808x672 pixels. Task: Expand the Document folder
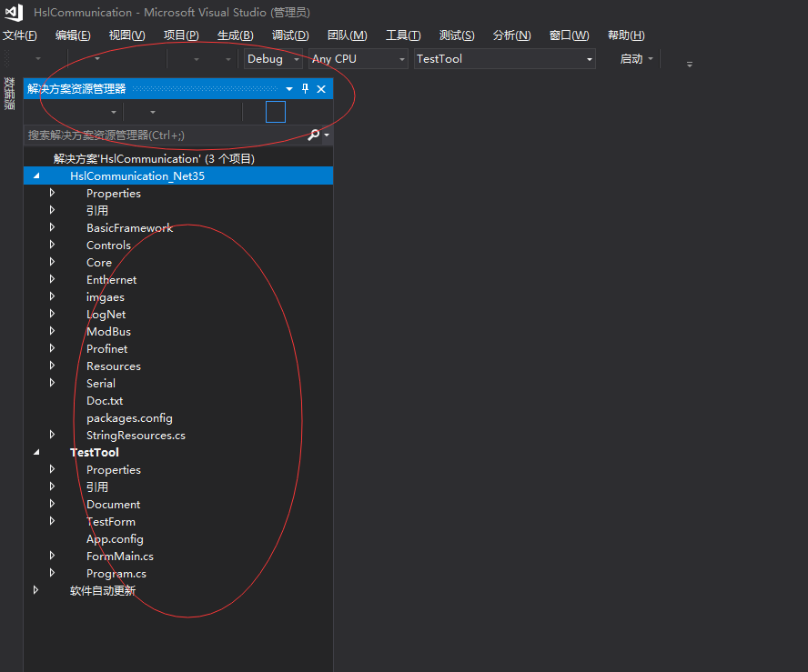[x=52, y=504]
